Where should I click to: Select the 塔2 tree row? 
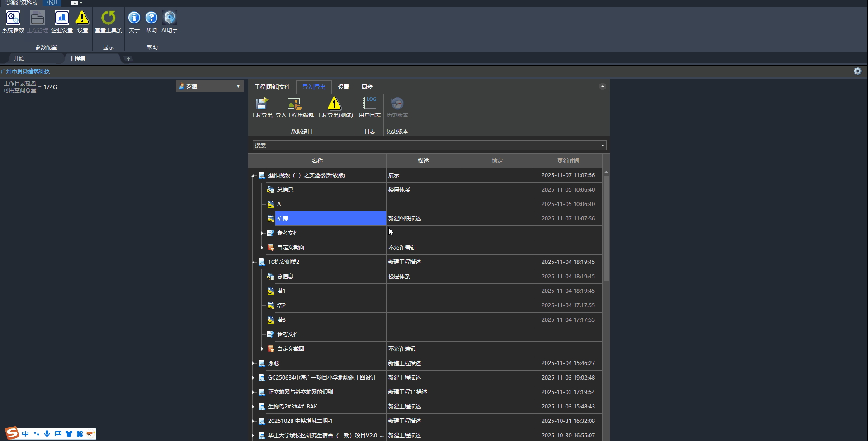(281, 305)
